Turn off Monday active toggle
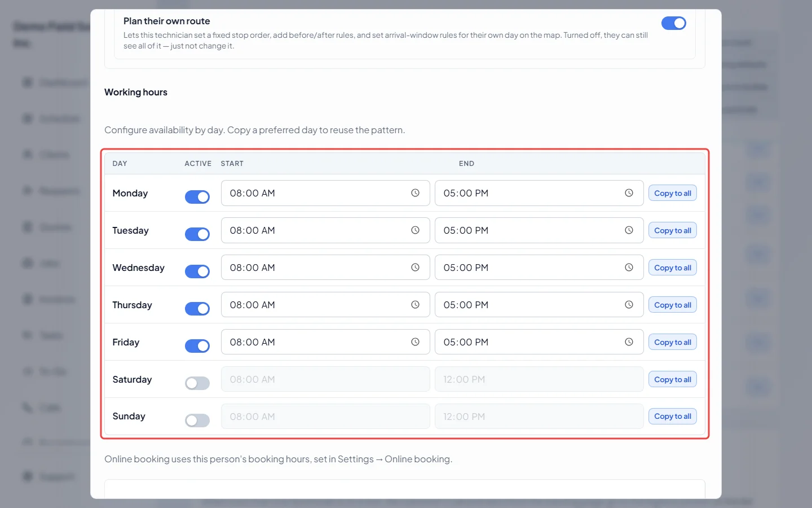Screen dimensions: 812x508 click(197, 197)
